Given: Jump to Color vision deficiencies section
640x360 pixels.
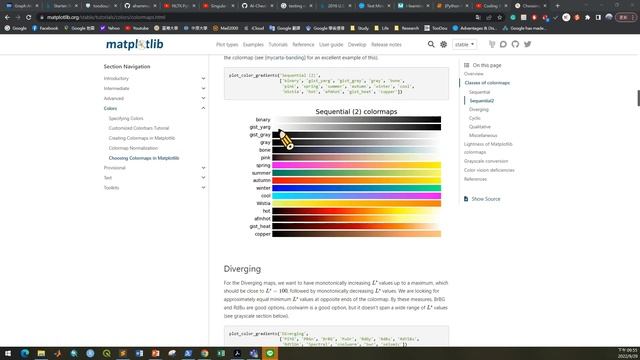Looking at the screenshot, I should [x=489, y=170].
